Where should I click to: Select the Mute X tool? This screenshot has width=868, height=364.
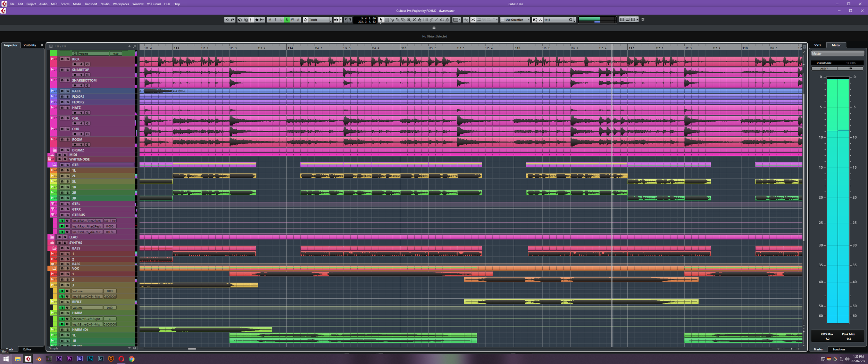[x=414, y=19]
